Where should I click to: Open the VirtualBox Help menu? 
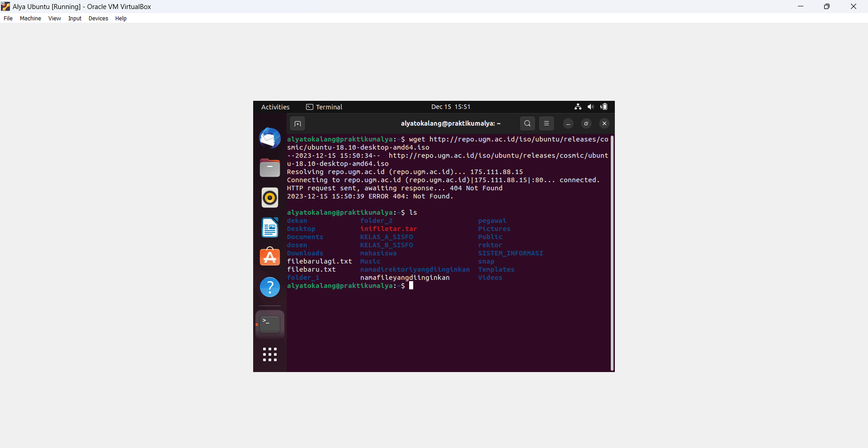[121, 19]
